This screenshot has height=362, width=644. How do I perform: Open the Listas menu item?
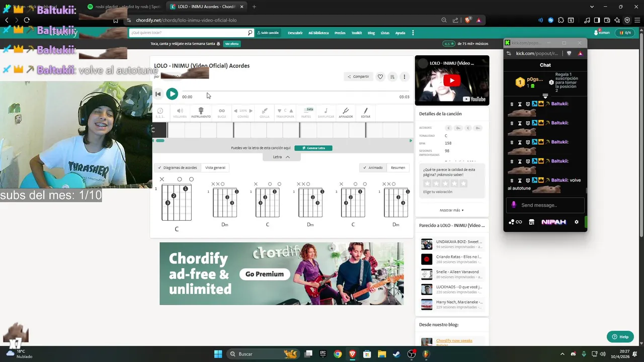[385, 33]
